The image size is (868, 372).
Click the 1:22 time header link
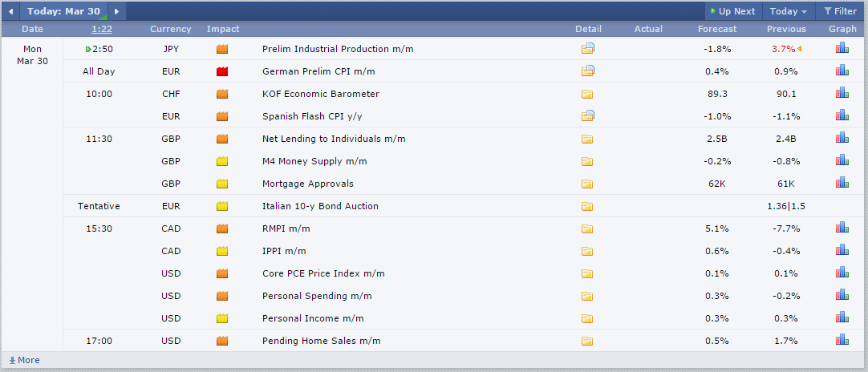[x=102, y=29]
